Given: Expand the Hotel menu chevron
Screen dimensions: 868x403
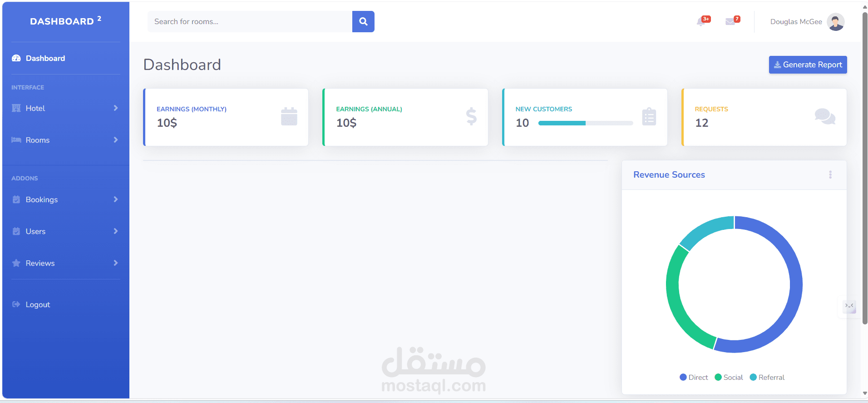Looking at the screenshot, I should pos(116,108).
